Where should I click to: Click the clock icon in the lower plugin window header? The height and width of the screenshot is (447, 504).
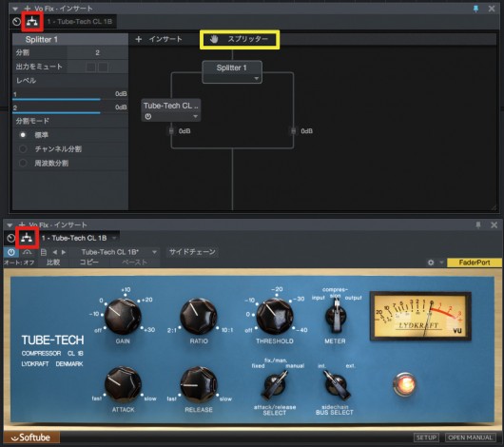tap(10, 238)
